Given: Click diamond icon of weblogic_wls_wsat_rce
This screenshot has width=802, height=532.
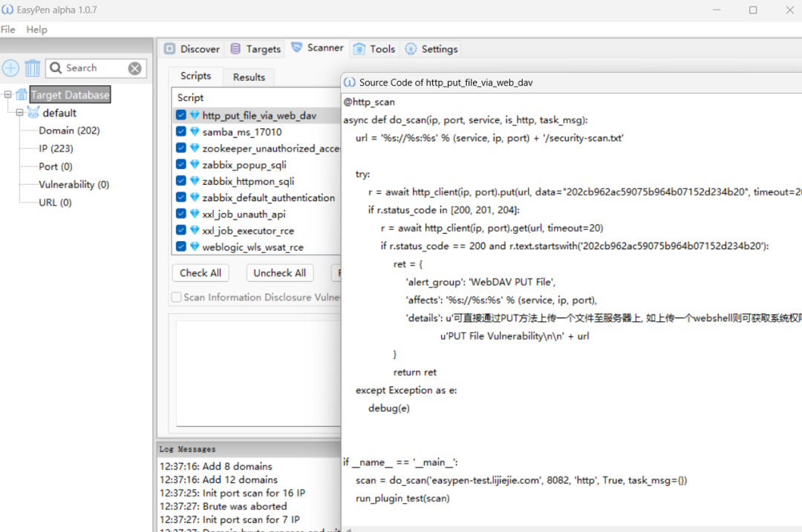Looking at the screenshot, I should [x=195, y=247].
